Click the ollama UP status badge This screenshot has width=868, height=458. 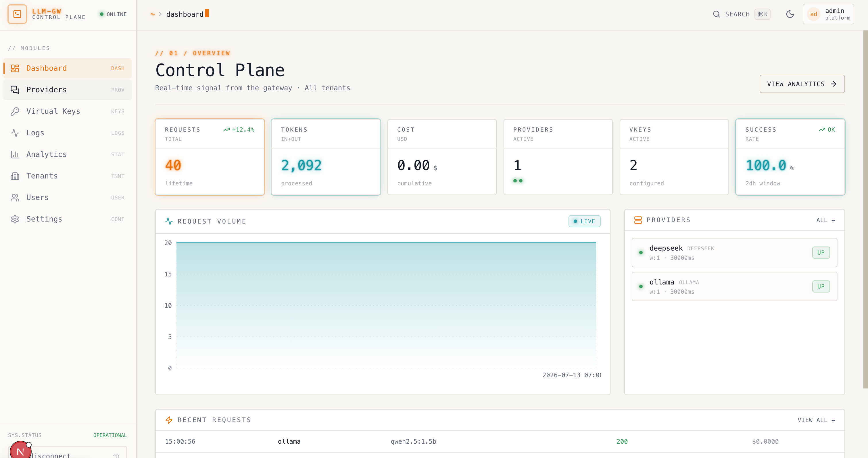(x=821, y=286)
